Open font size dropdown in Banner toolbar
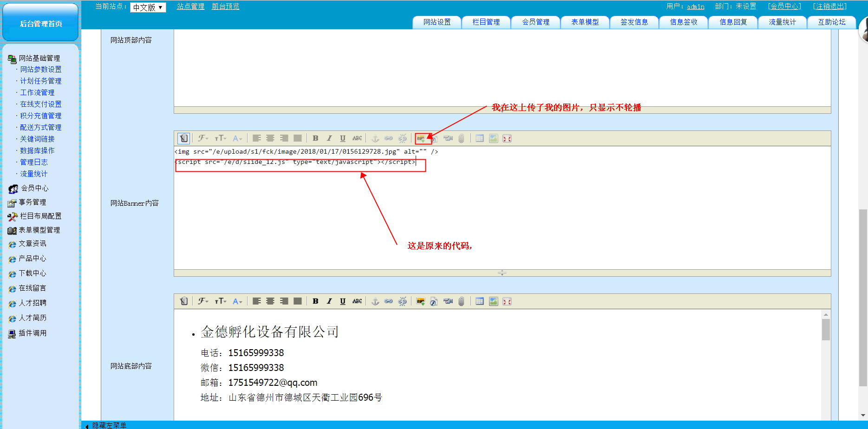 pos(221,138)
